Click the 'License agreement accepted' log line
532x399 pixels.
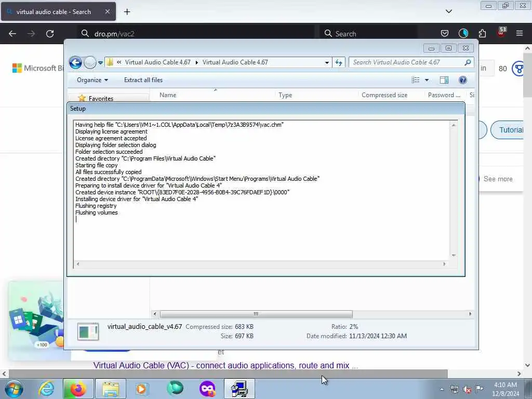(x=111, y=138)
